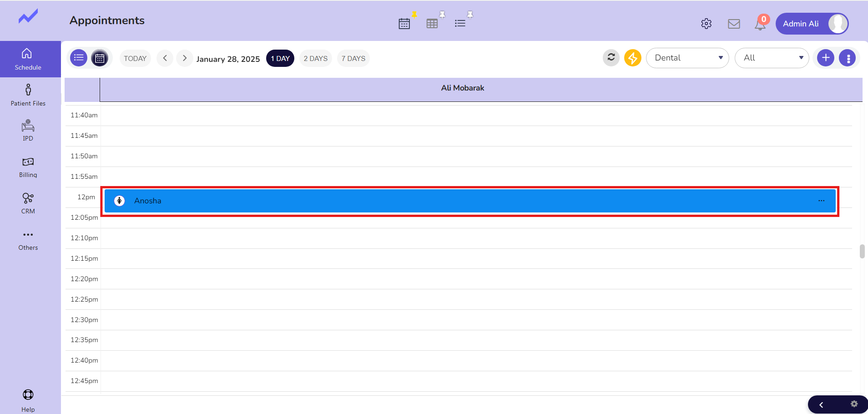Open the pinned calendar view icon
Viewport: 868px width, 414px height.
(404, 24)
